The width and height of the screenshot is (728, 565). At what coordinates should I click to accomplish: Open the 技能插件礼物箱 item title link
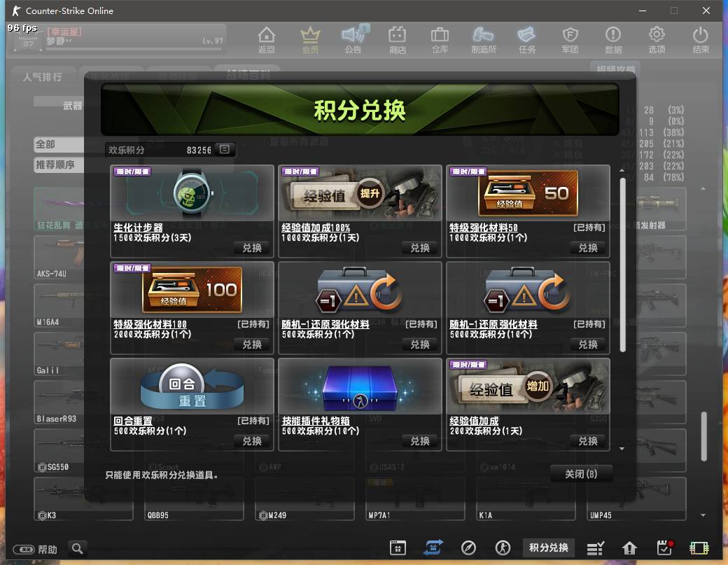coord(316,421)
